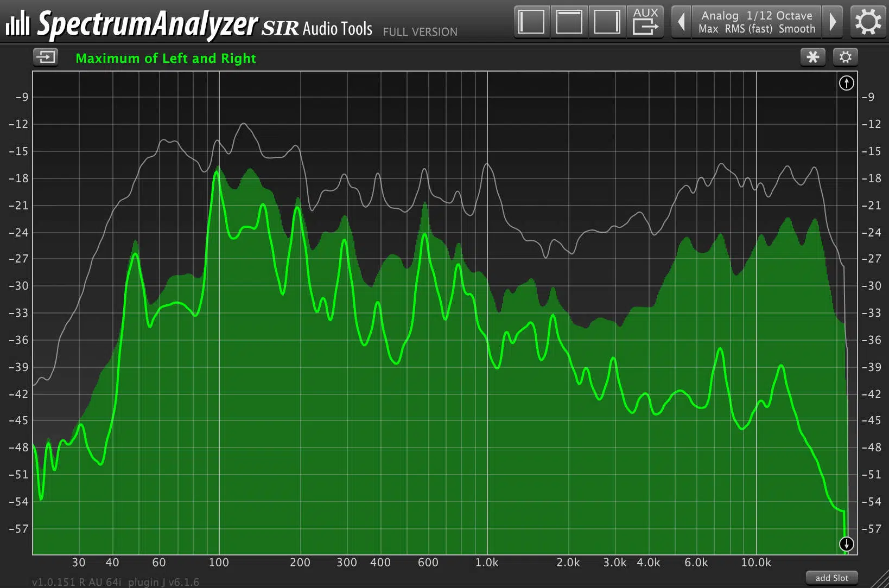Open the slot settings small gear
This screenshot has height=588, width=889.
(846, 57)
